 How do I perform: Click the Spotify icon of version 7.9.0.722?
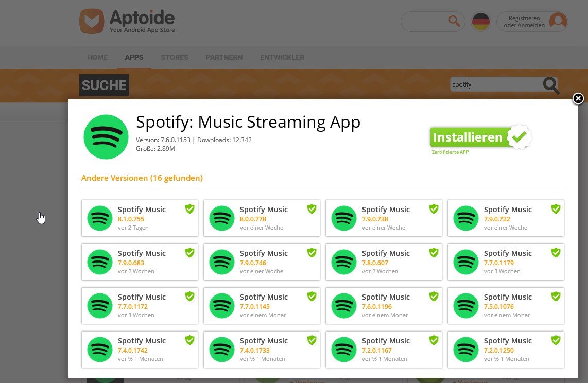coord(466,218)
